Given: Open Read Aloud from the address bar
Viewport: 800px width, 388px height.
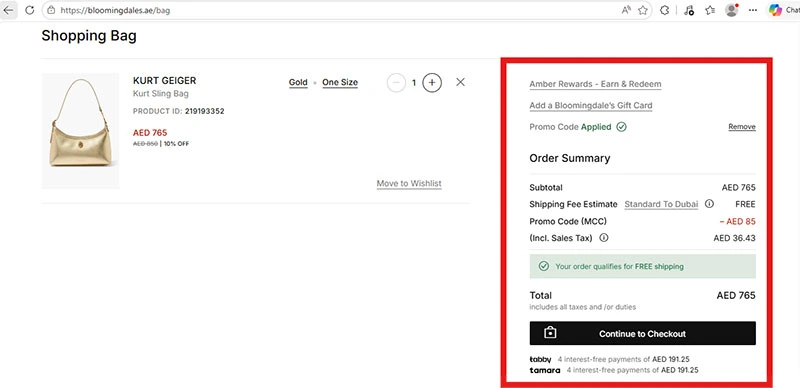Looking at the screenshot, I should (626, 10).
